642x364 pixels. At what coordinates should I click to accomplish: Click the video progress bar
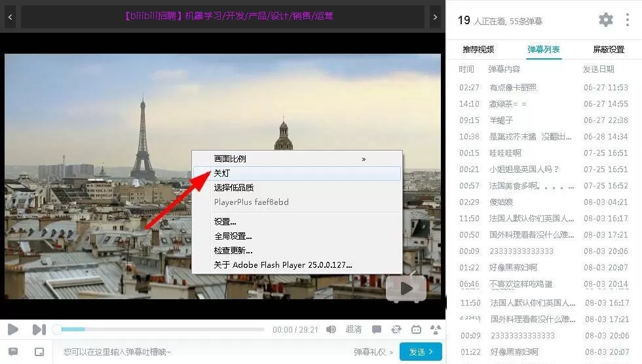click(x=160, y=329)
